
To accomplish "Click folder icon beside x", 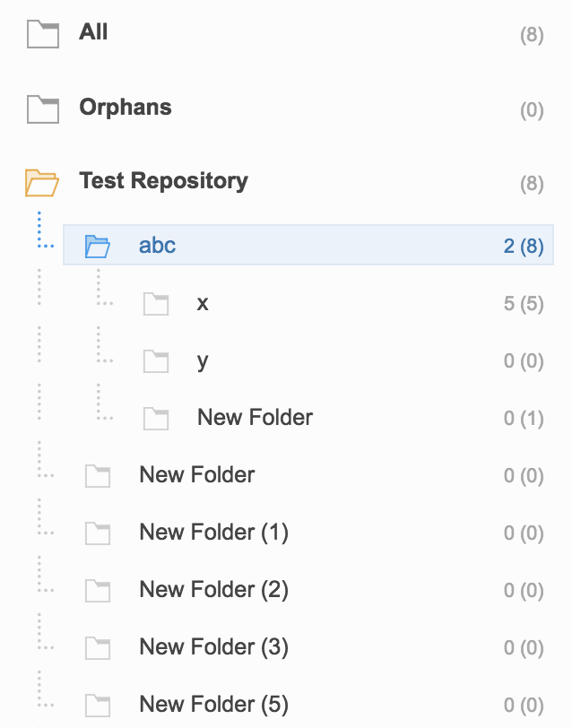I will (x=156, y=304).
